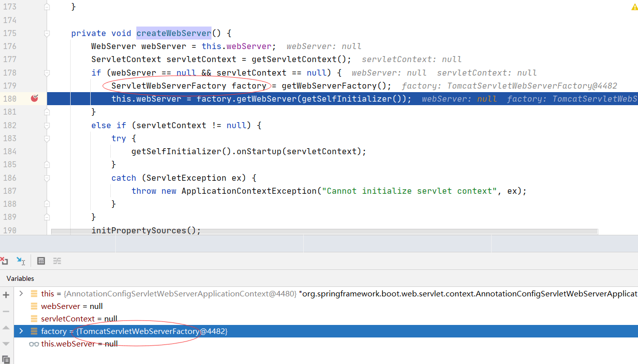The image size is (638, 364).
Task: Click the Drop Frame icon in debugger toolbar
Action: tap(4, 261)
